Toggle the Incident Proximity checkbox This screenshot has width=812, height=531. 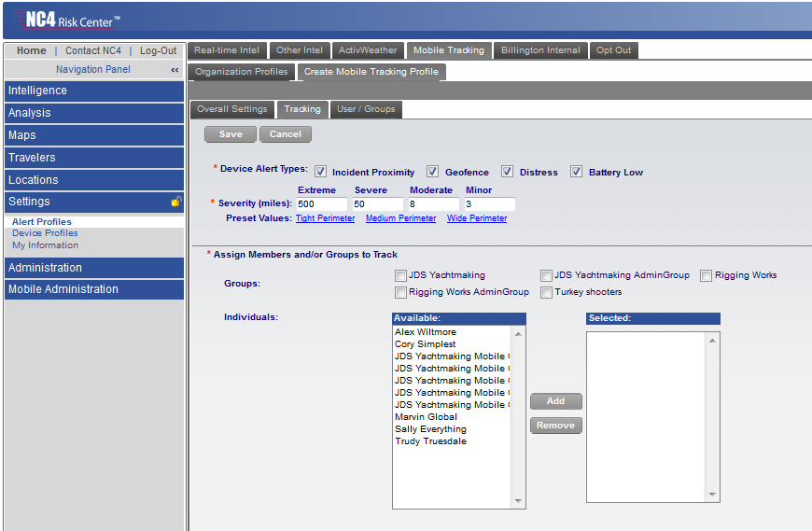click(320, 172)
